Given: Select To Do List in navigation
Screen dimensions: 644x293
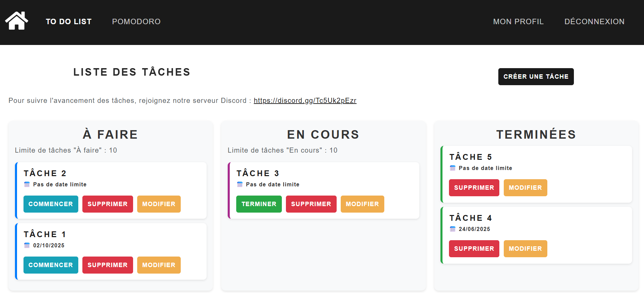Looking at the screenshot, I should [x=69, y=21].
